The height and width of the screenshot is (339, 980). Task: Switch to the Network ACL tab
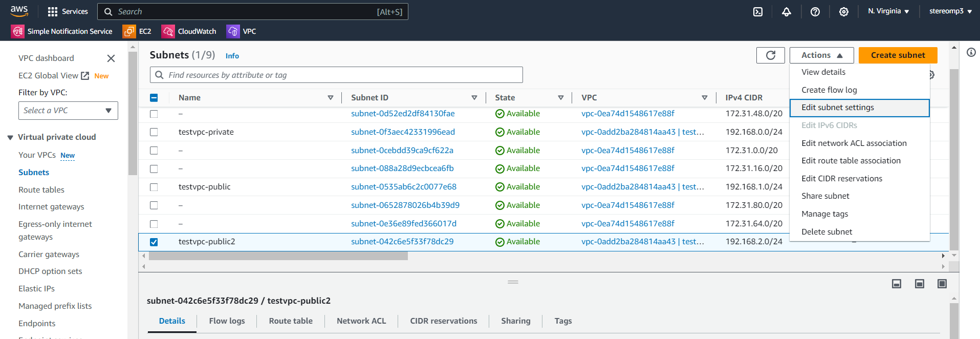point(361,321)
